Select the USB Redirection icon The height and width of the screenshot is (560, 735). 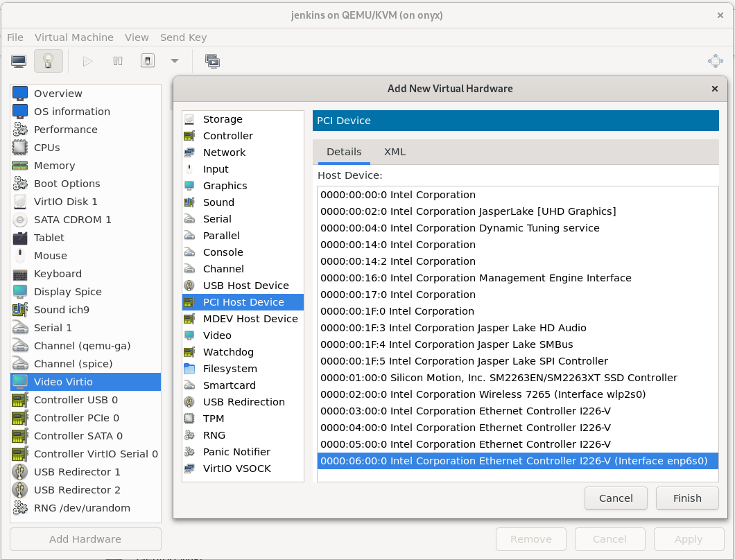coord(189,402)
